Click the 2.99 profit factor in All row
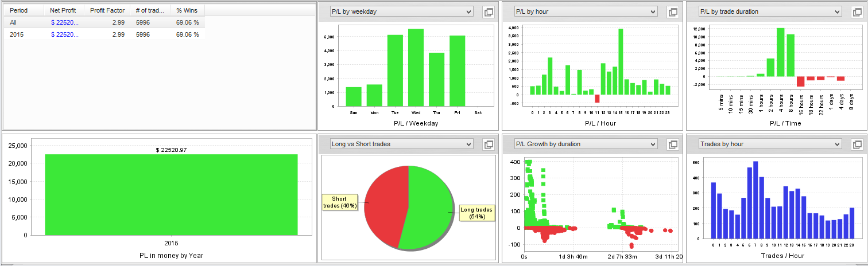 tap(118, 22)
